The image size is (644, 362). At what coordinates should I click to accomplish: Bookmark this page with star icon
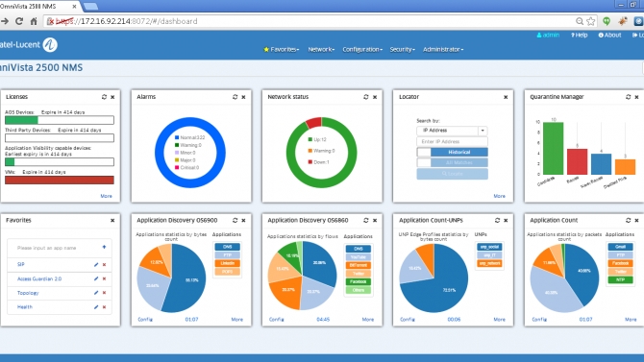590,21
